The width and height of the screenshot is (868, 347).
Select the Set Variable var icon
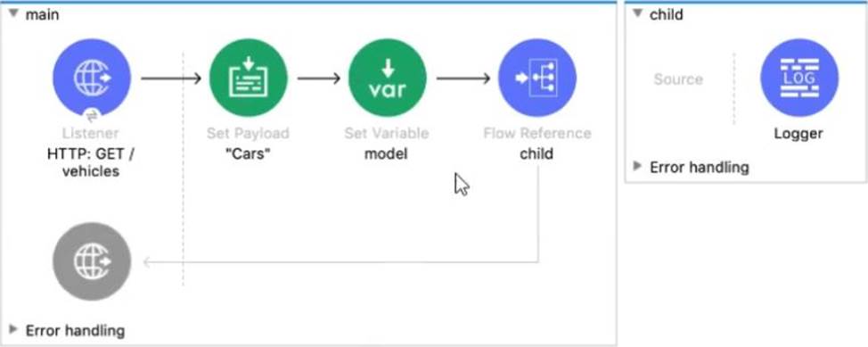coord(388,78)
